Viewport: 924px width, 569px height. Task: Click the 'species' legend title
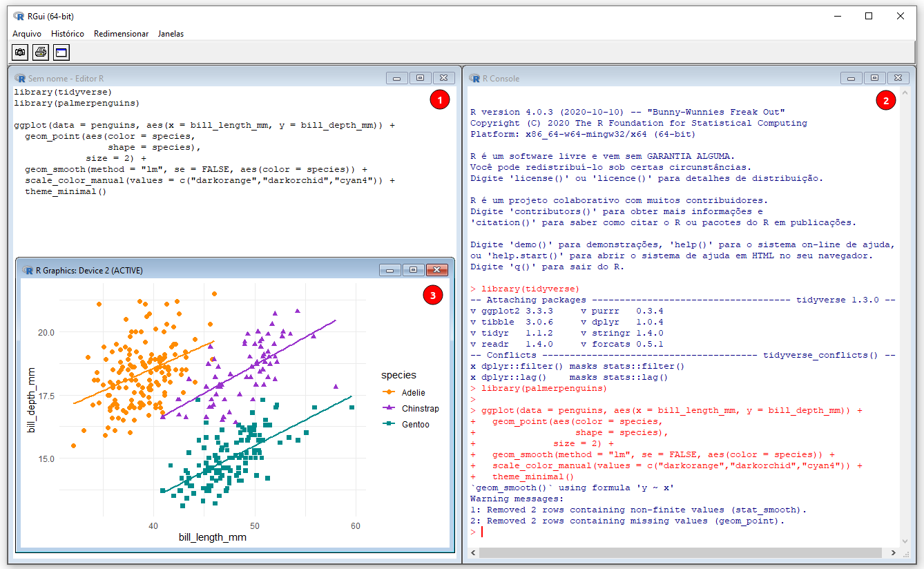pos(398,375)
